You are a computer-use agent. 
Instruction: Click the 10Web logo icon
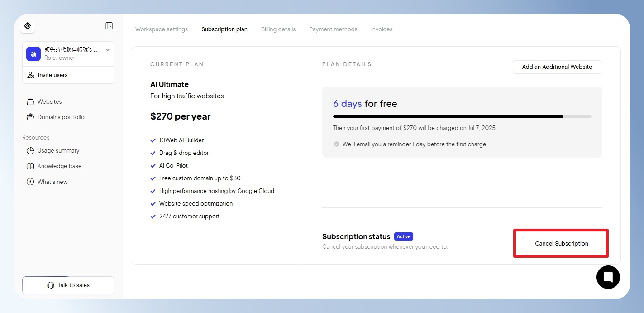pyautogui.click(x=28, y=26)
